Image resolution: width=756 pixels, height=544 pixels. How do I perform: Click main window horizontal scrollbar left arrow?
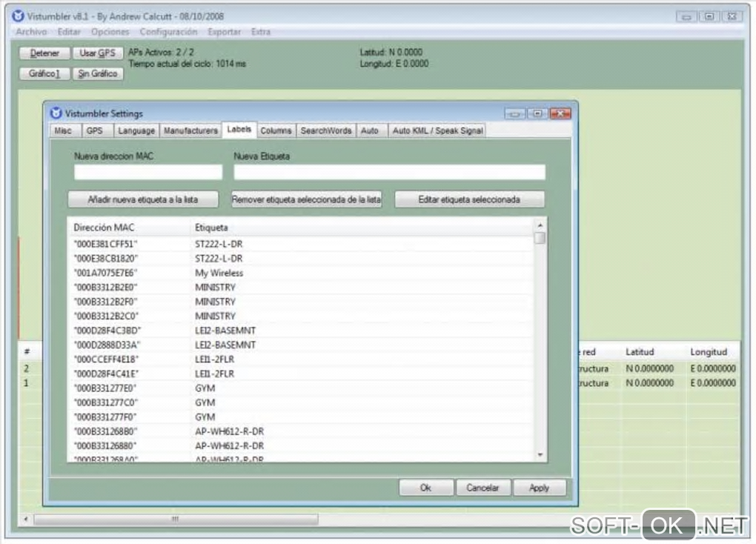26,520
